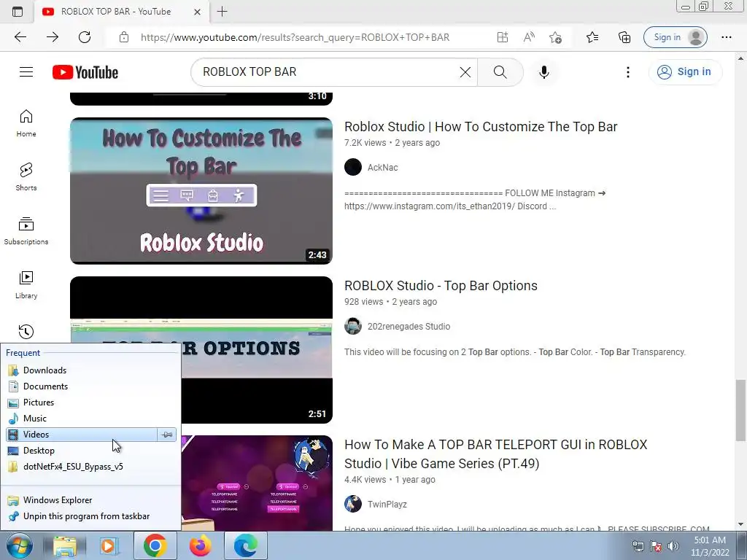
Task: Open How To Customize The Top Bar video title
Action: click(x=481, y=127)
